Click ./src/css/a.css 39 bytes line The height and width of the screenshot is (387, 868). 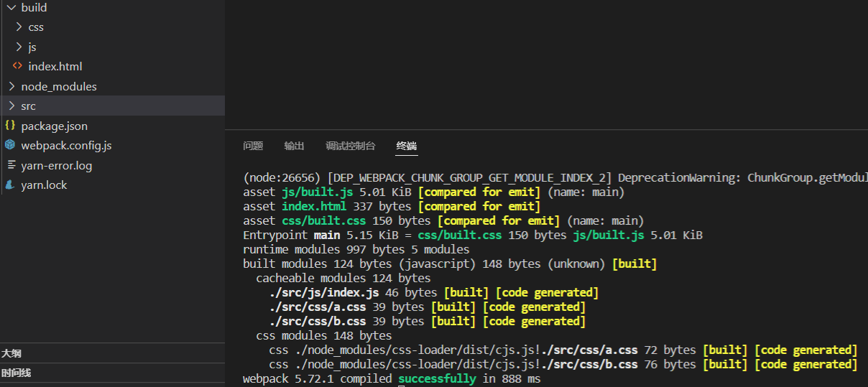pyautogui.click(x=427, y=307)
